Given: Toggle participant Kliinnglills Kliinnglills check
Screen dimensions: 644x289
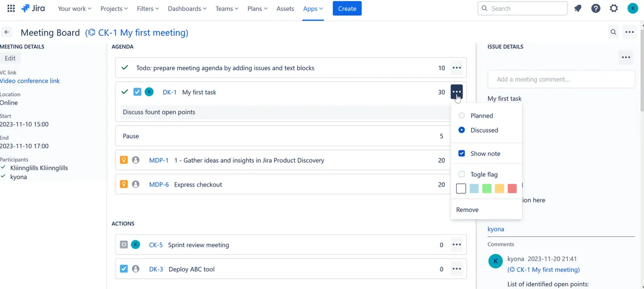Looking at the screenshot, I should pyautogui.click(x=3, y=168).
